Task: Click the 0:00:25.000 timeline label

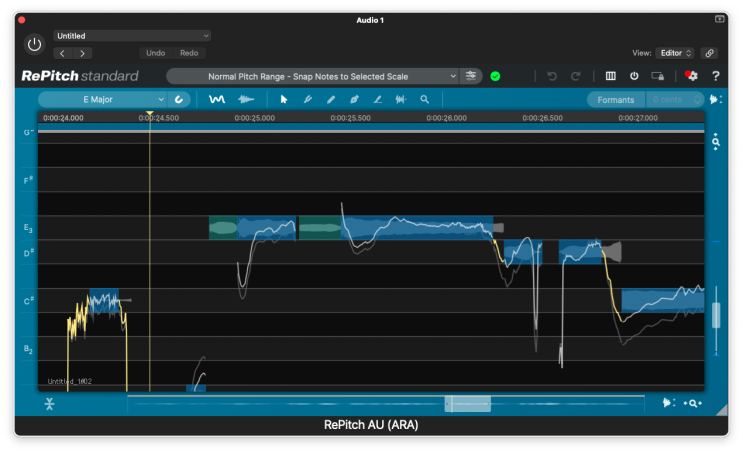Action: pyautogui.click(x=254, y=118)
